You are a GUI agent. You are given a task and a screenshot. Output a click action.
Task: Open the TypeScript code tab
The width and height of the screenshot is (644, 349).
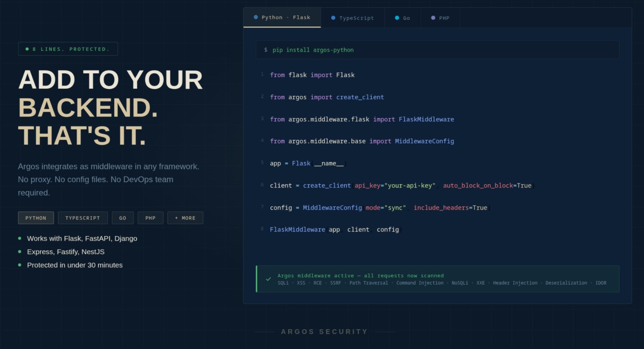click(353, 18)
